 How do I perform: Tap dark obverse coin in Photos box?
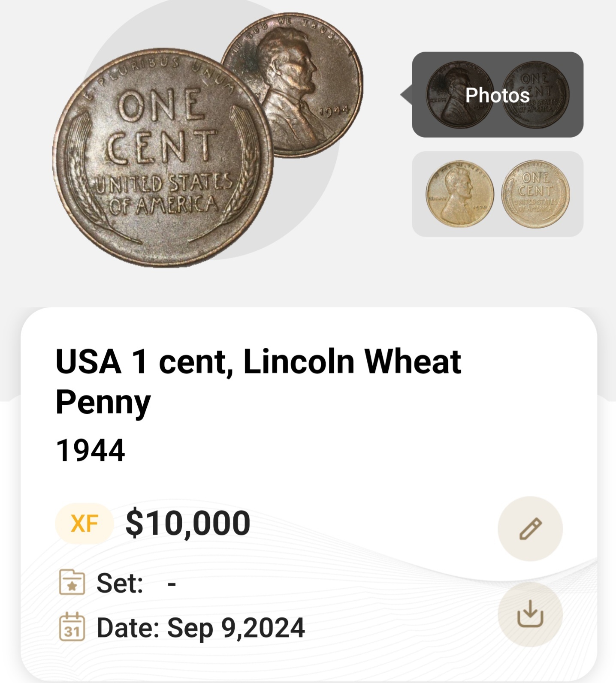point(459,95)
